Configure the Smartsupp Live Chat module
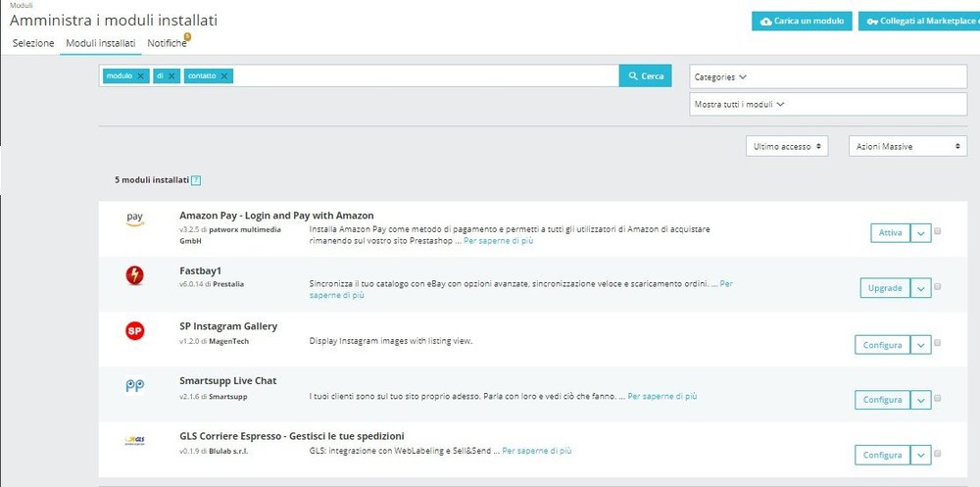This screenshot has width=980, height=487. [x=882, y=400]
